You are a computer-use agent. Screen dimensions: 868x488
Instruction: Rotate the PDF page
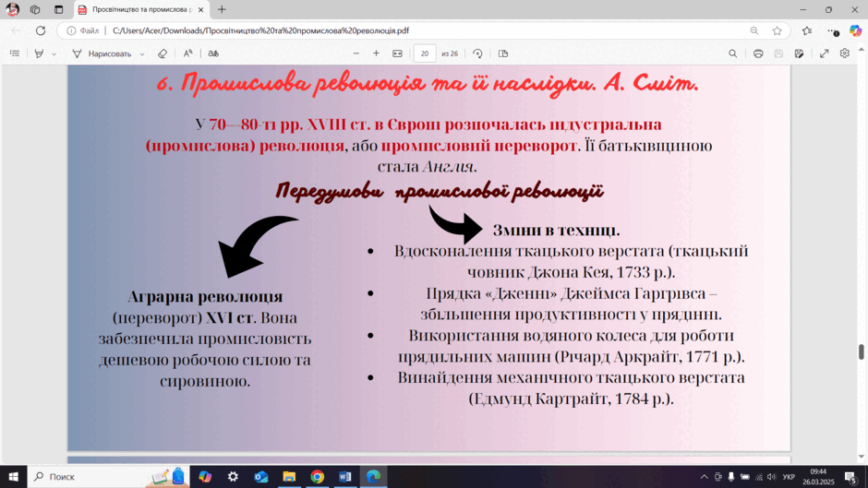tap(477, 54)
